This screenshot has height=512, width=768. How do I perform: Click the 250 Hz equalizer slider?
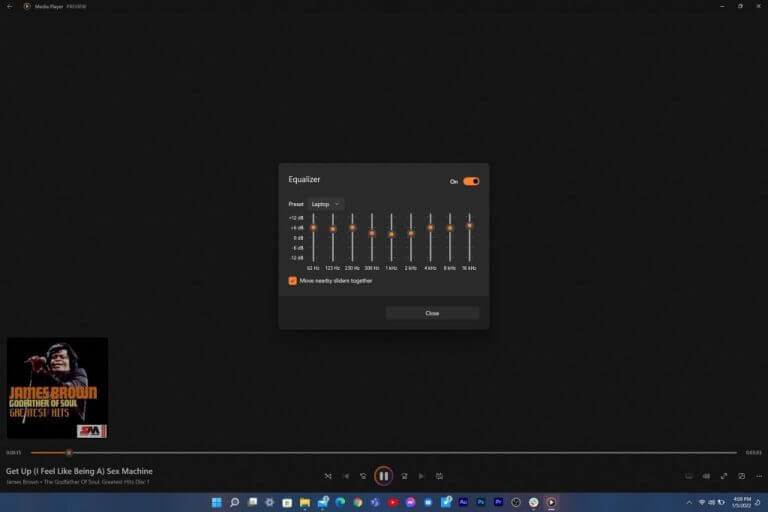[352, 238]
